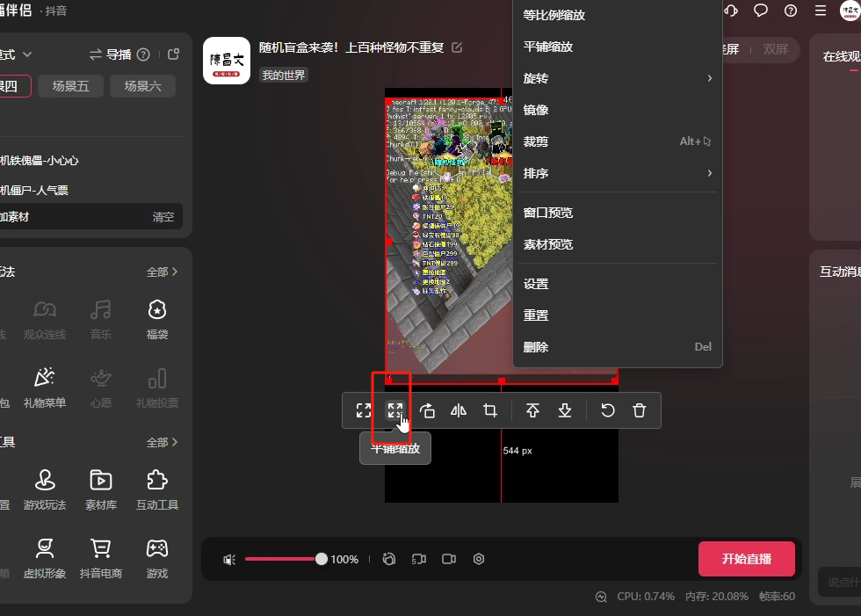The image size is (861, 616).
Task: Toggle the camera icon in bottom bar
Action: point(449,559)
